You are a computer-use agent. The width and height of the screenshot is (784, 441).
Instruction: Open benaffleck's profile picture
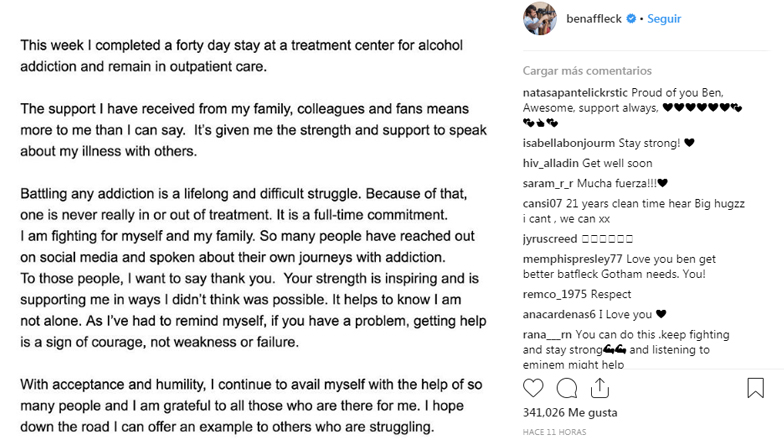point(540,18)
